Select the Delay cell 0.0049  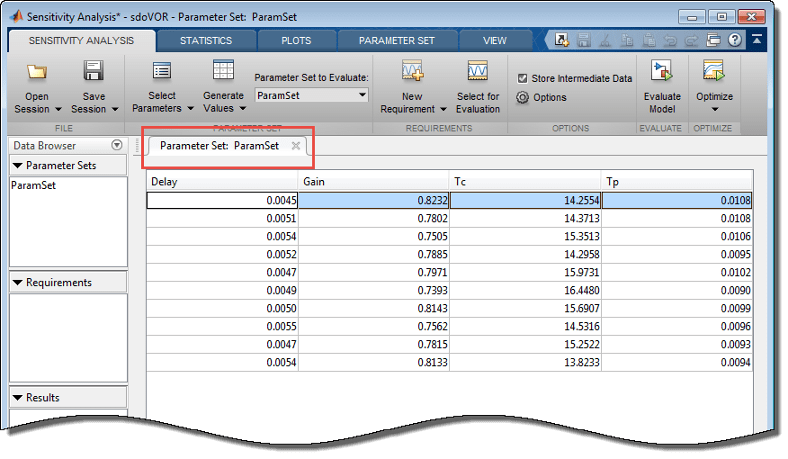click(x=222, y=291)
